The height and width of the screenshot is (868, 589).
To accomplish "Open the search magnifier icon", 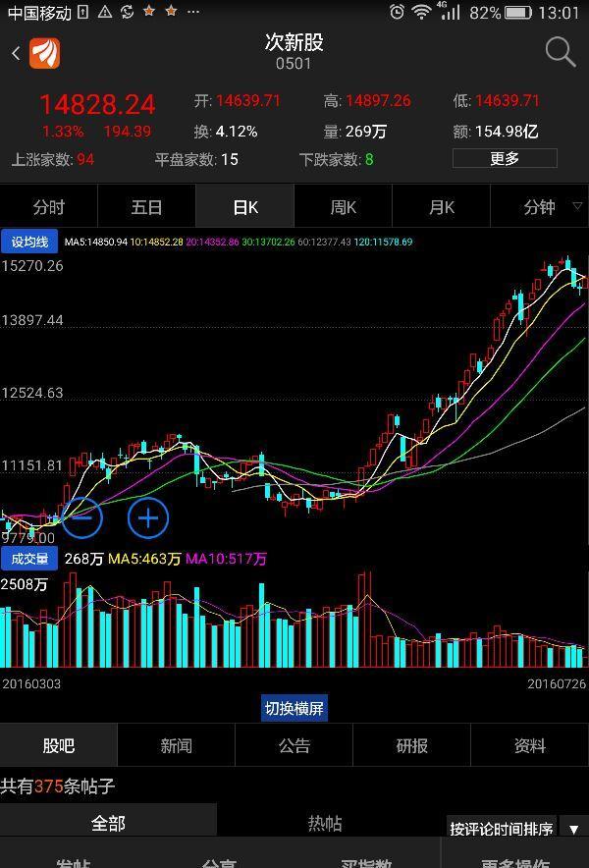I will click(x=561, y=53).
